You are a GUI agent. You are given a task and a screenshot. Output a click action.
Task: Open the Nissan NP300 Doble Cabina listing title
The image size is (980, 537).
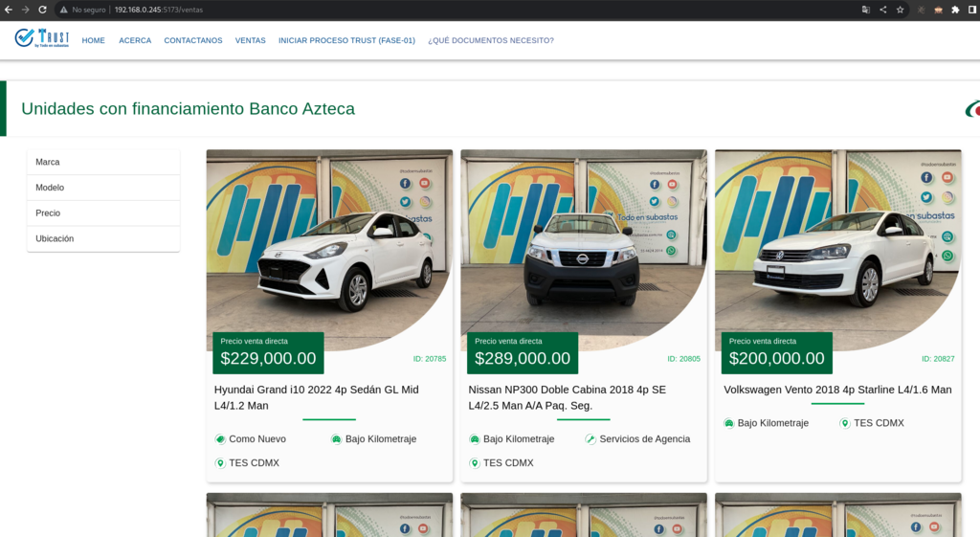pyautogui.click(x=567, y=397)
